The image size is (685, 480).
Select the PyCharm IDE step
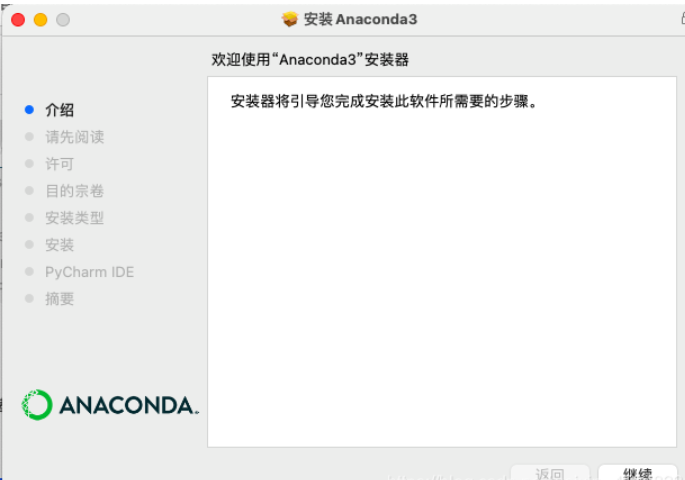point(90,272)
